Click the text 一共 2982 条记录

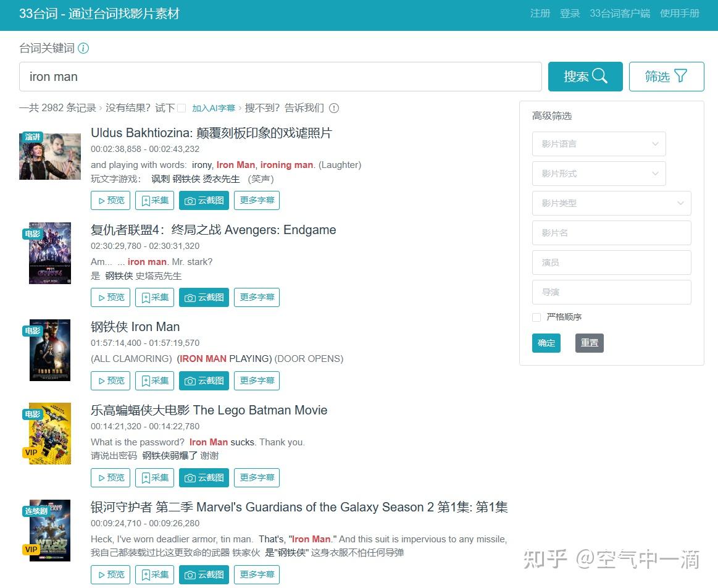tap(57, 108)
